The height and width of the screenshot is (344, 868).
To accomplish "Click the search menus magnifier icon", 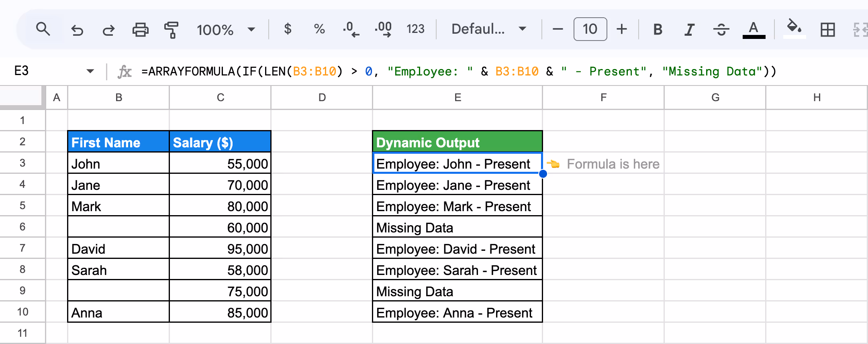I will [x=43, y=29].
